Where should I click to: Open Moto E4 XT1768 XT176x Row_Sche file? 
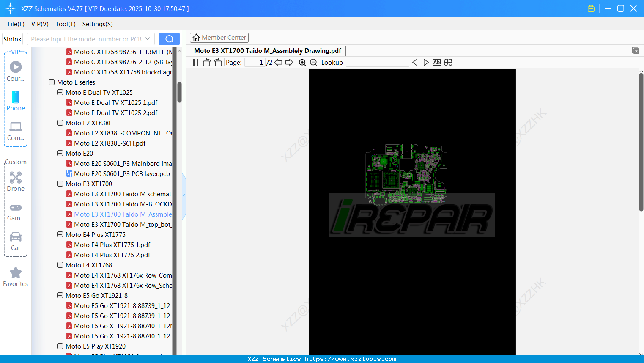(119, 285)
